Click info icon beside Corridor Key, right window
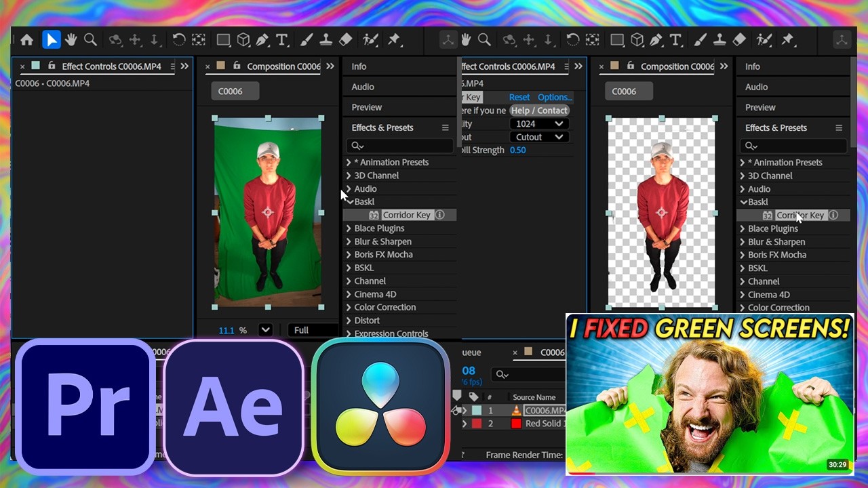The height and width of the screenshot is (488, 868). 833,215
